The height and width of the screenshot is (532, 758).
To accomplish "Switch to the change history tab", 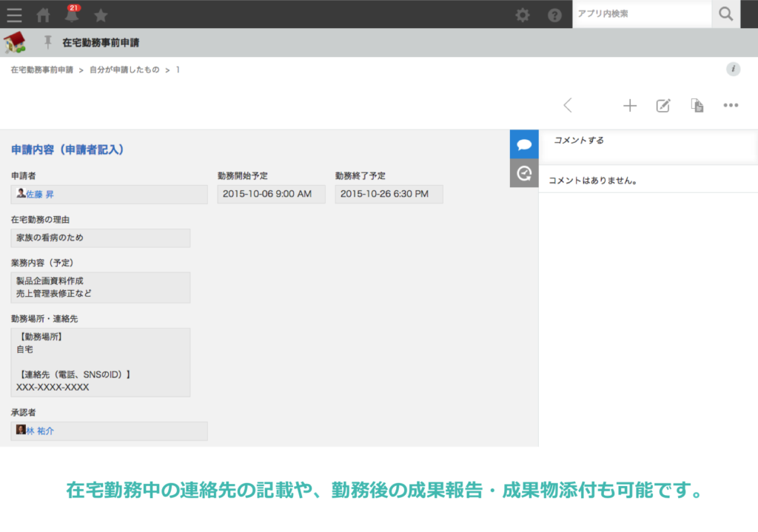I will (524, 173).
